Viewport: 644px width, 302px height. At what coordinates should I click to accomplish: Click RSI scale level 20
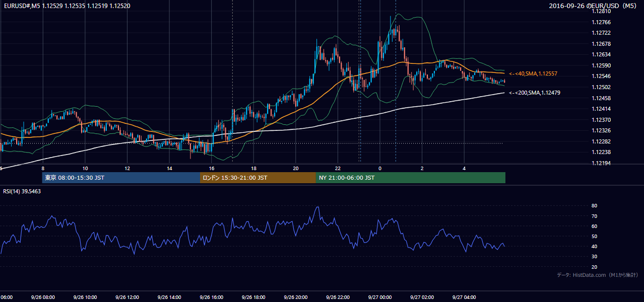point(595,267)
